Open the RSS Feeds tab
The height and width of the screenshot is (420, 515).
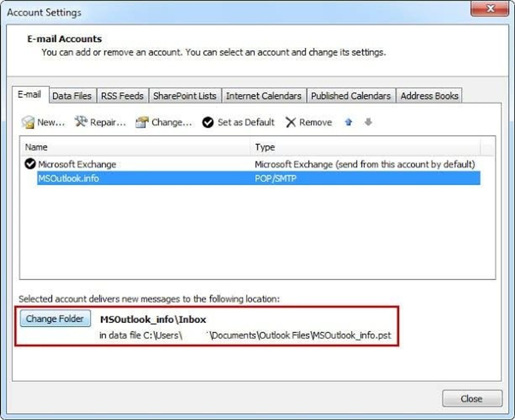[x=122, y=96]
